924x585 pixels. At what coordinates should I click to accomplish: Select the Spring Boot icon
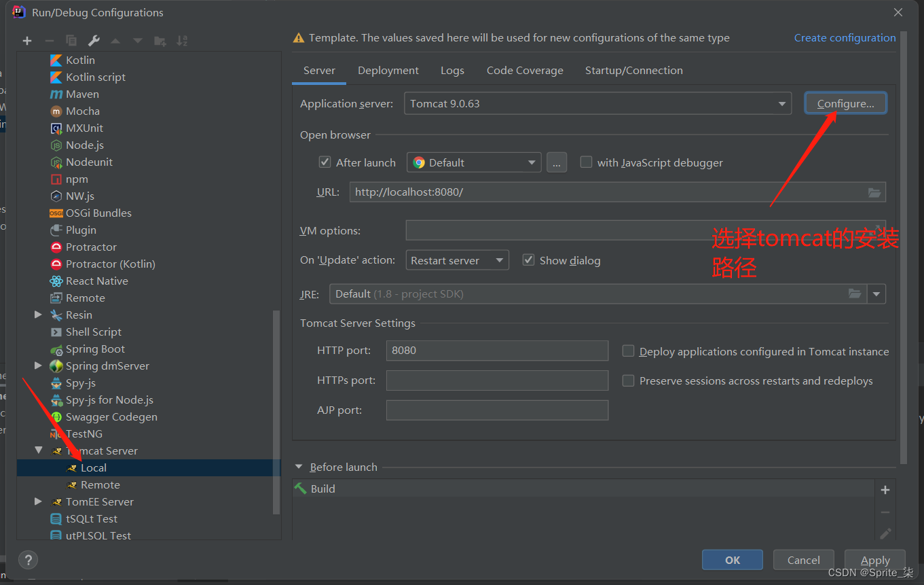(56, 349)
